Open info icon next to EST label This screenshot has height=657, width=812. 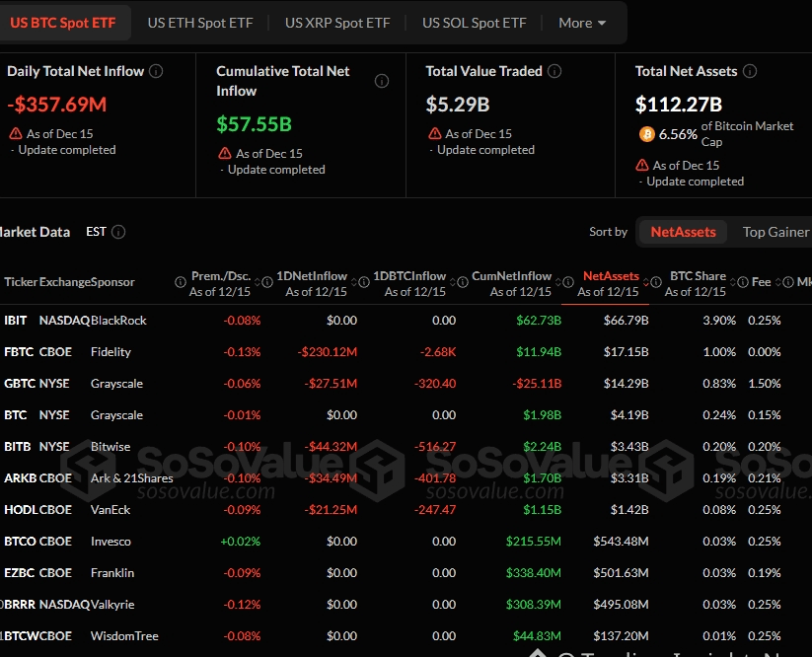(x=118, y=232)
